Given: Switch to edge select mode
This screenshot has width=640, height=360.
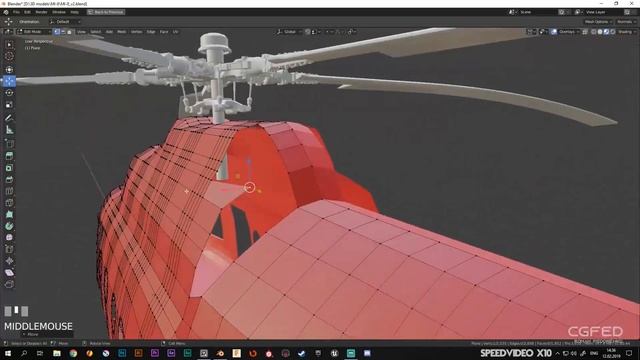Looking at the screenshot, I should [63, 32].
